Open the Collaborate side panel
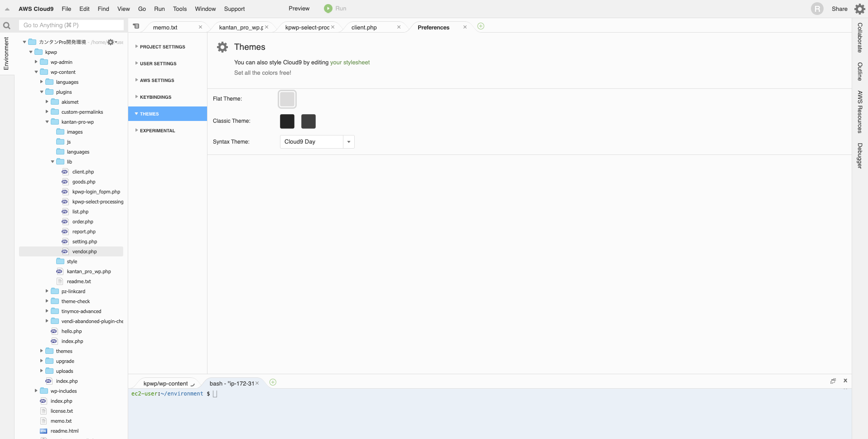This screenshot has height=439, width=868. pos(859,38)
